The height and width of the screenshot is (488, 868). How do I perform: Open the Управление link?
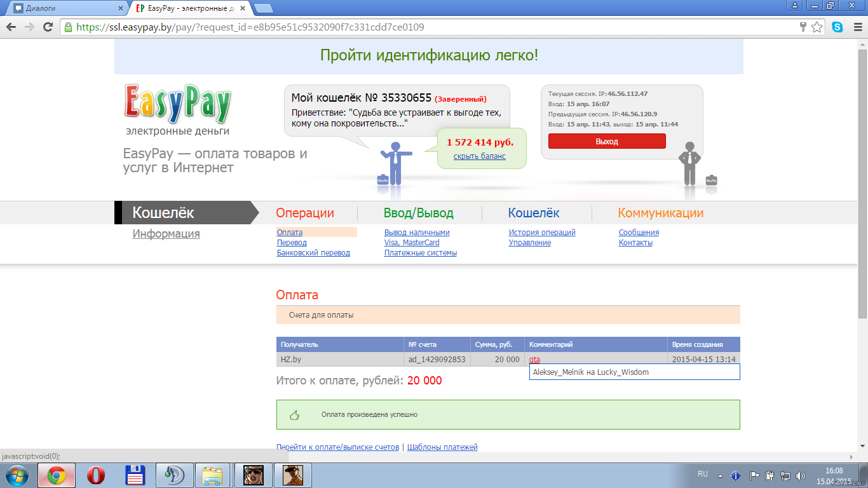[530, 243]
